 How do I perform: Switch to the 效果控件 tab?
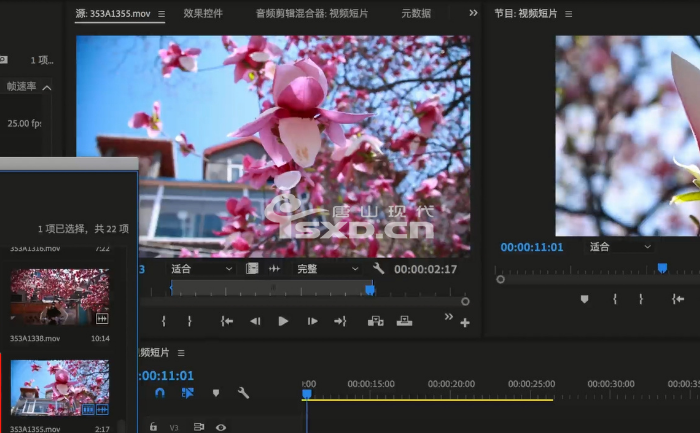pyautogui.click(x=203, y=13)
